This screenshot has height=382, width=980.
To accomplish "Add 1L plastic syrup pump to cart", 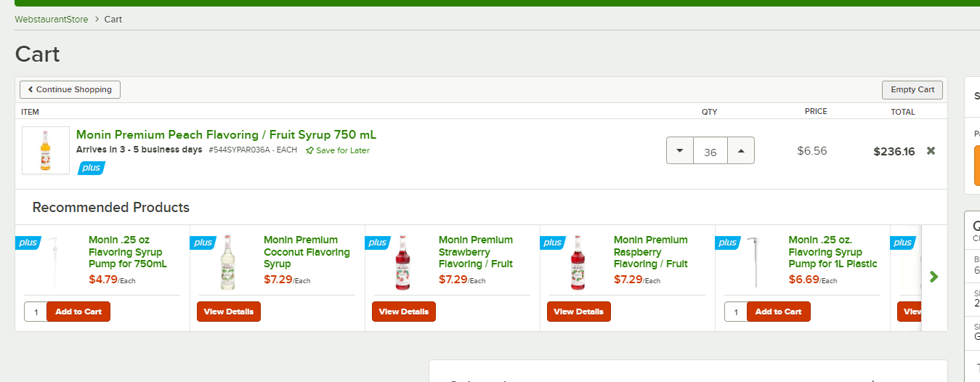I will [x=779, y=312].
